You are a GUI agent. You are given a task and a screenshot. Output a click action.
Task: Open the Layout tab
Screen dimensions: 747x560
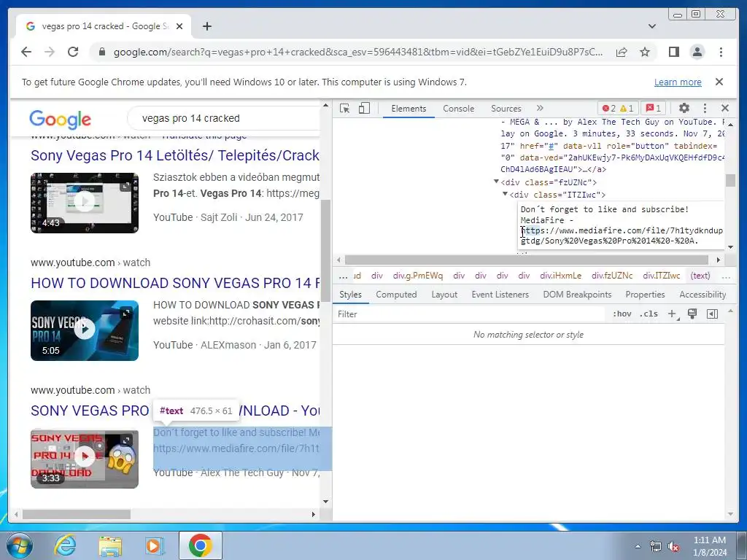[444, 295]
